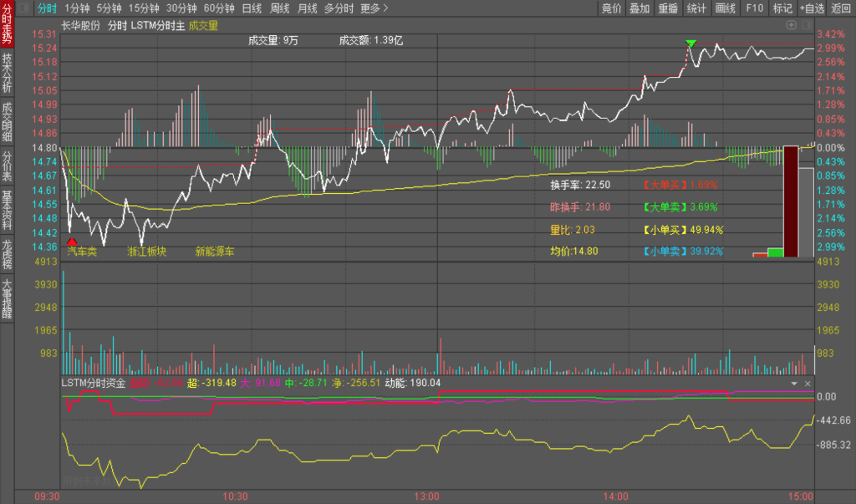This screenshot has height=504, width=856.
Task: Switch to the 日线 daily chart tab
Action: (252, 8)
